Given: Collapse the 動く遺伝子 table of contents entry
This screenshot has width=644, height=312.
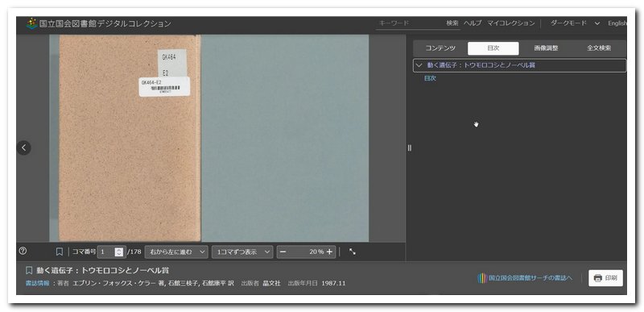Looking at the screenshot, I should coord(419,65).
